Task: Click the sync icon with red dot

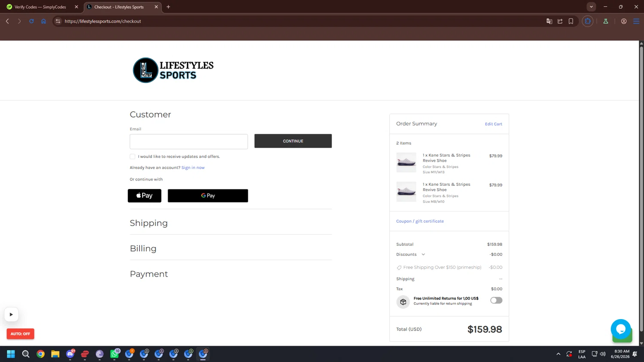Action: point(569,354)
